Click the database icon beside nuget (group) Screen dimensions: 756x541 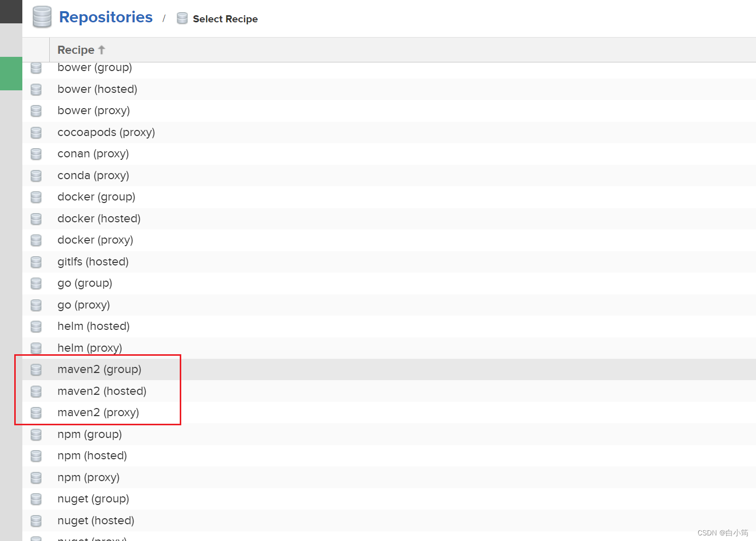coord(36,499)
